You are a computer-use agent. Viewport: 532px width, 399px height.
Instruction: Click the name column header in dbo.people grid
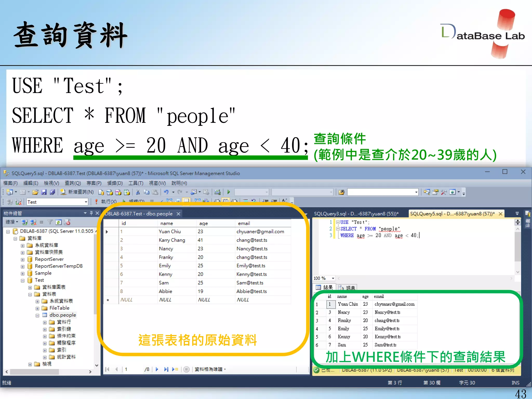point(177,223)
